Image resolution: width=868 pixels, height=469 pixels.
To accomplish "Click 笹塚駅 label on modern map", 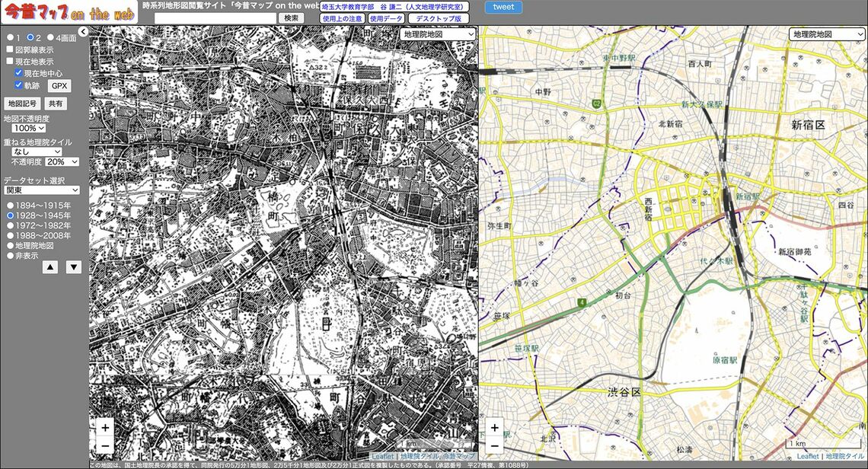I will coord(526,348).
